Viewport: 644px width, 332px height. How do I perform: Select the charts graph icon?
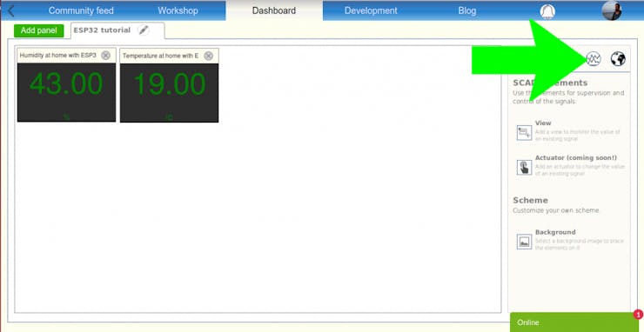[593, 59]
